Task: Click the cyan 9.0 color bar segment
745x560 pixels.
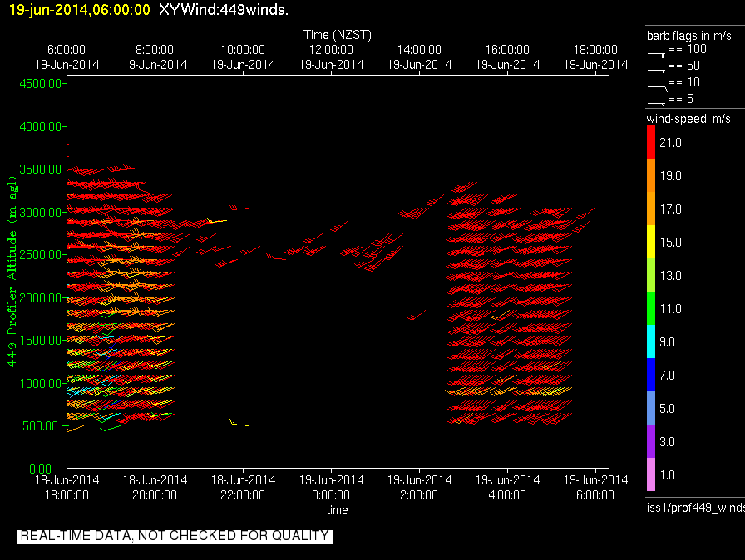Action: point(651,341)
